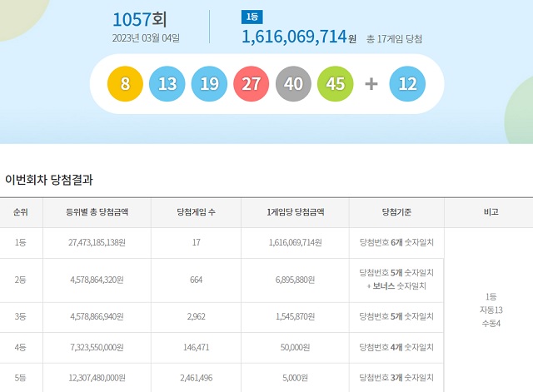Click the gray number 40 ball
This screenshot has height=392, width=533.
tap(293, 83)
